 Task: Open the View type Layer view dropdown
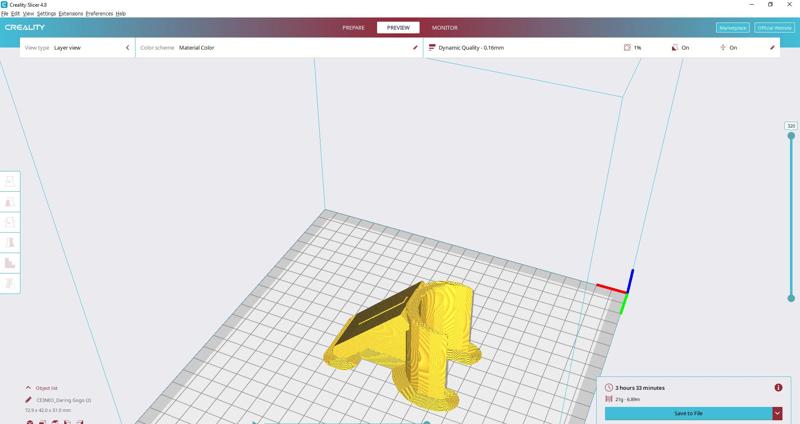(78, 47)
